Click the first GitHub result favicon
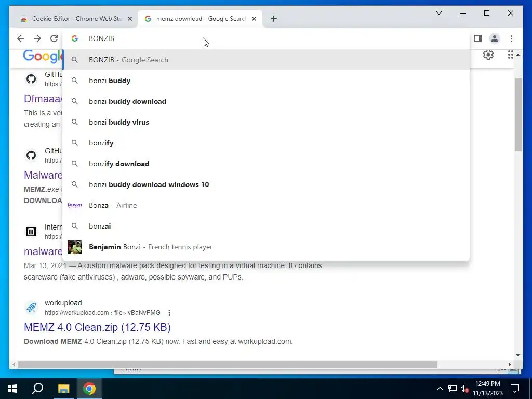The width and height of the screenshot is (532, 399). pos(31,79)
